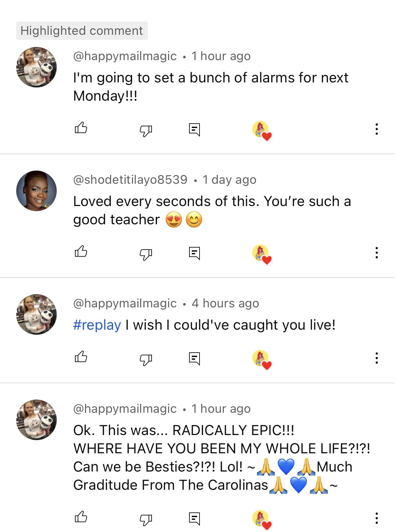Viewport: 395px width, 532px height.
Task: Open more options for 'good teacher' comment
Action: 376,253
